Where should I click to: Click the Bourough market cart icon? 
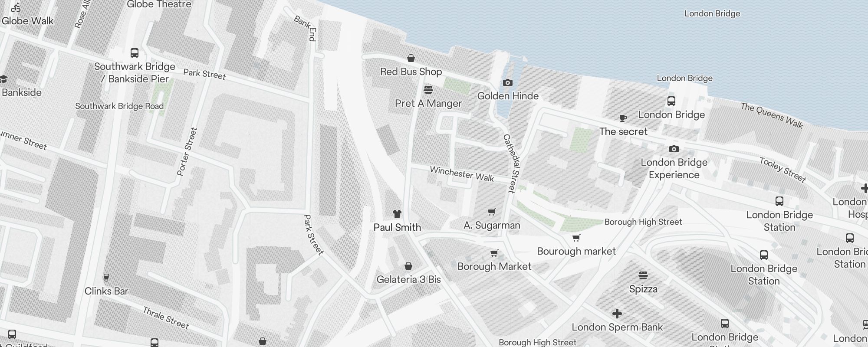(x=576, y=238)
